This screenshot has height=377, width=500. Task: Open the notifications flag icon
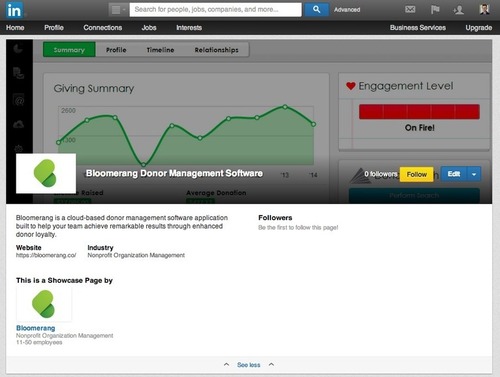435,9
